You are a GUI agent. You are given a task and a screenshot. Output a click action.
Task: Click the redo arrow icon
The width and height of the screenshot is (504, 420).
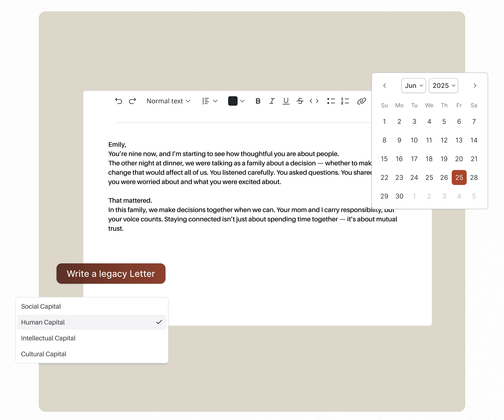point(133,101)
